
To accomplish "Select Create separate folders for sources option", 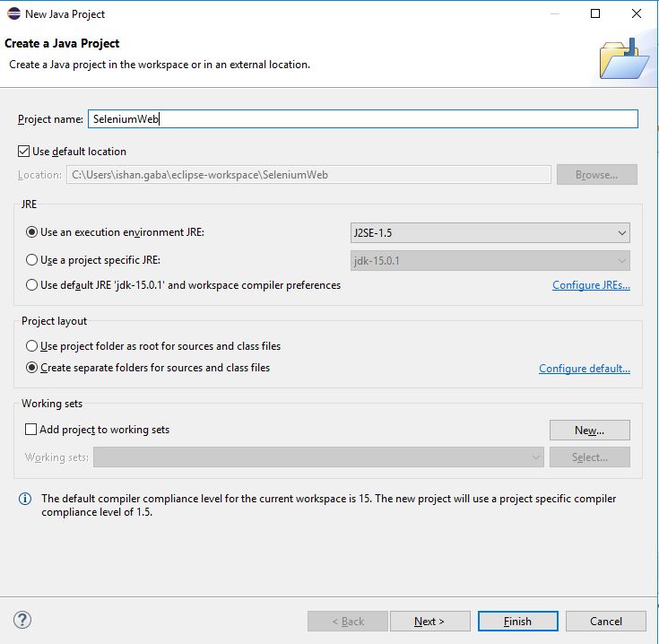I will (x=31, y=368).
